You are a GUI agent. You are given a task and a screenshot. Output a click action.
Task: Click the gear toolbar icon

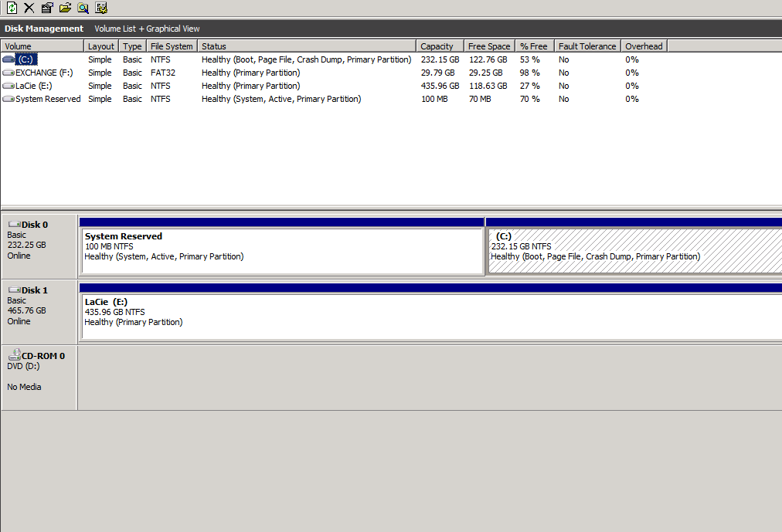pyautogui.click(x=100, y=8)
